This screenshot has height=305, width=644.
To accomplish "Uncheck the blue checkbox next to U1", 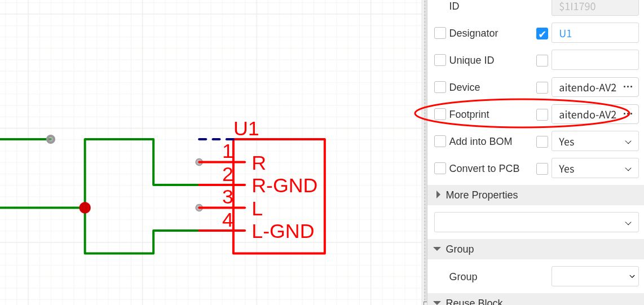I will click(542, 34).
